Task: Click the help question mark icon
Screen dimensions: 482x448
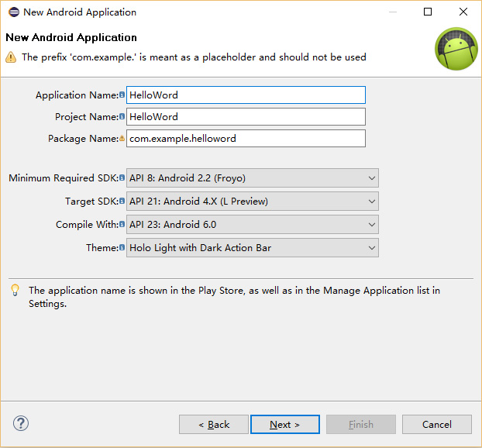Action: point(21,423)
